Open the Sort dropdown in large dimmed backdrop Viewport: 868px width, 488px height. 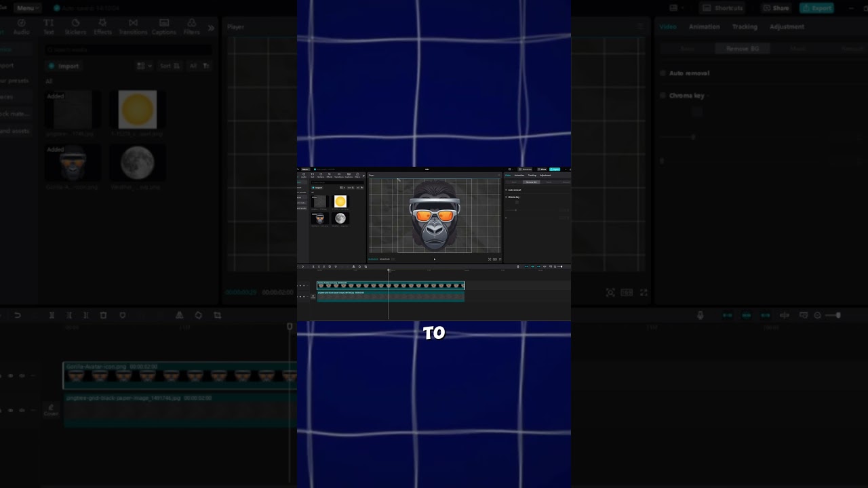170,66
